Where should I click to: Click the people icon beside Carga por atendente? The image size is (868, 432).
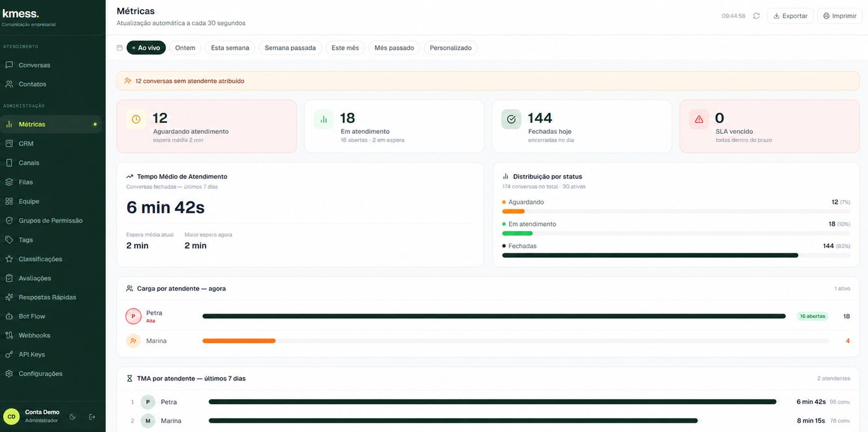(130, 289)
